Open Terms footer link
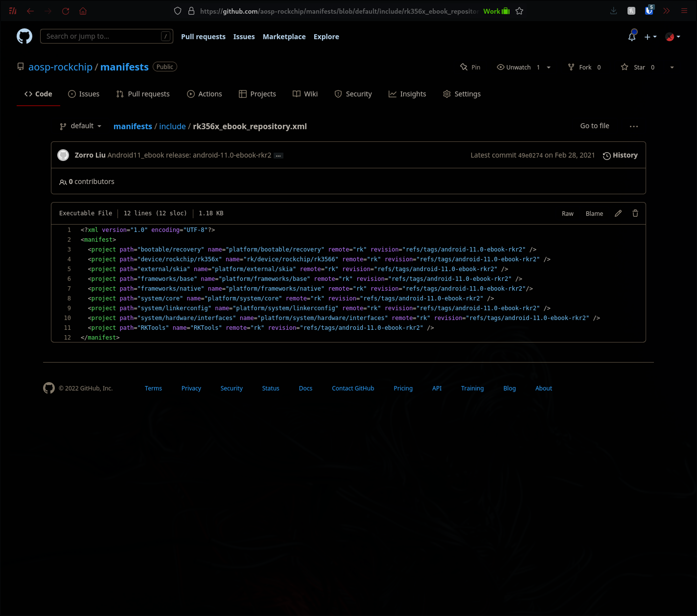This screenshot has height=616, width=697. tap(153, 388)
